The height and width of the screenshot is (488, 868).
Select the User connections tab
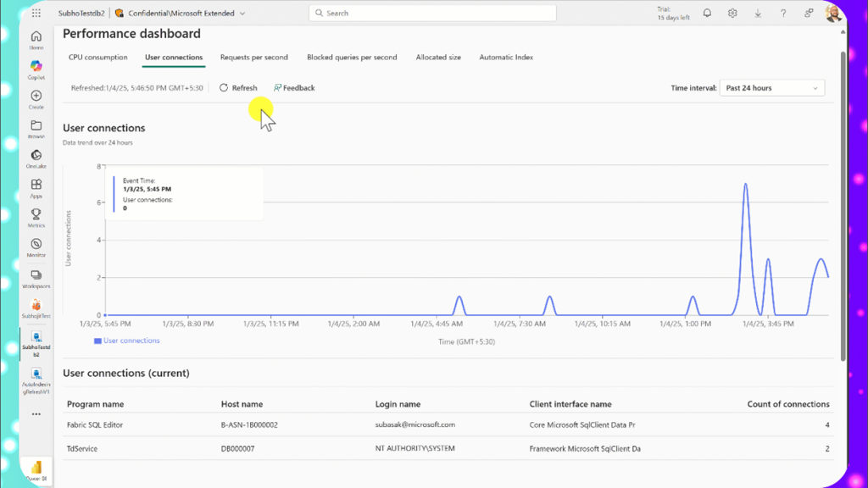coord(174,57)
